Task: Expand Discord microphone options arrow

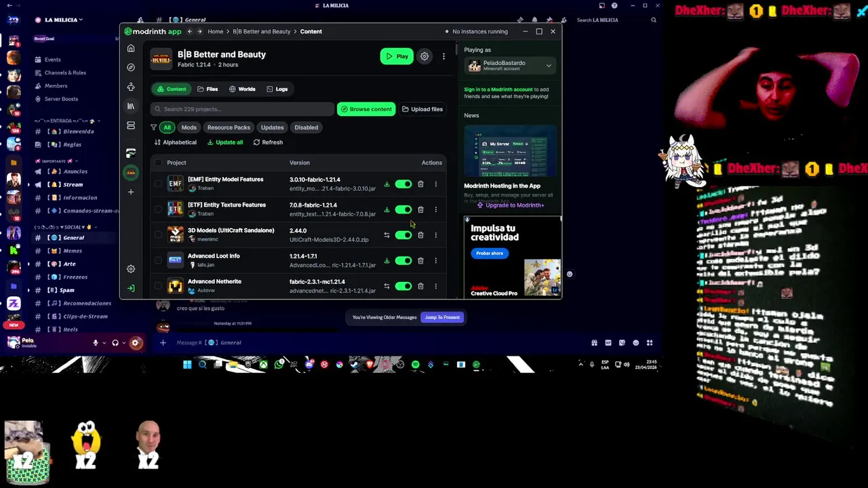Action: (x=104, y=343)
